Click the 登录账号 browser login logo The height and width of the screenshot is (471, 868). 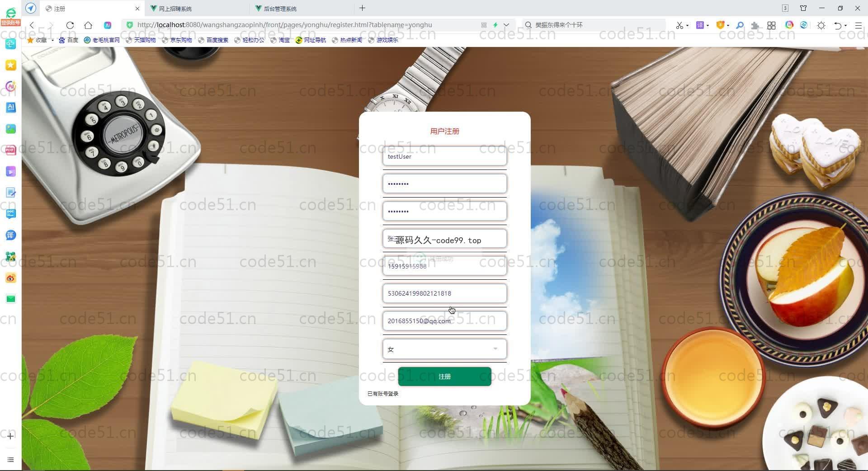(x=10, y=18)
